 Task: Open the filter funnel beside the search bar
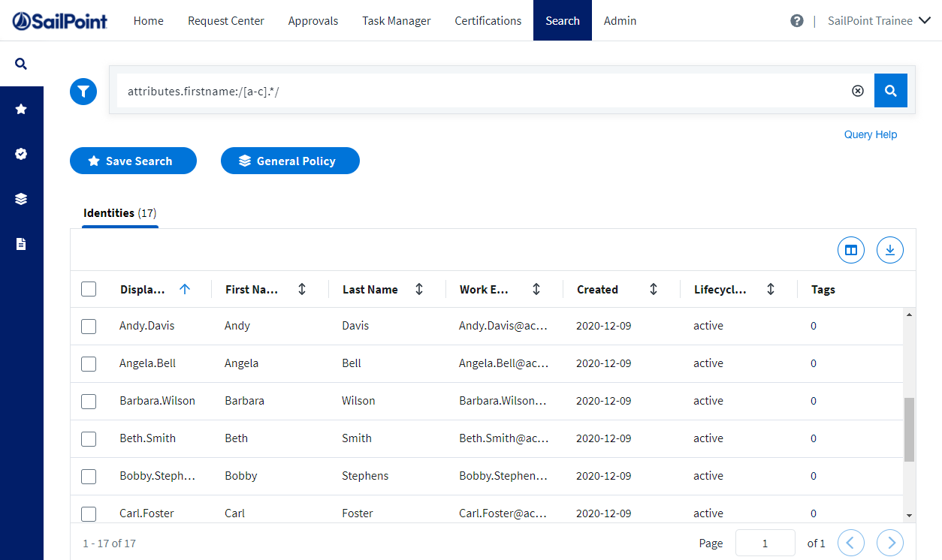[x=83, y=91]
